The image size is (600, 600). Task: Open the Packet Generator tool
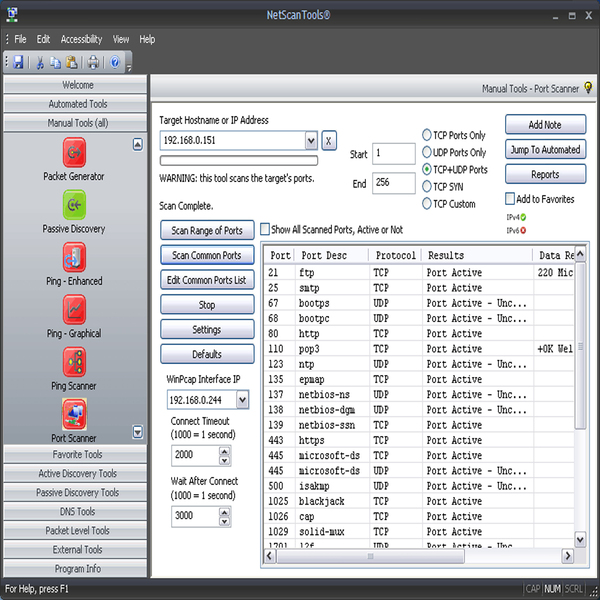(74, 152)
